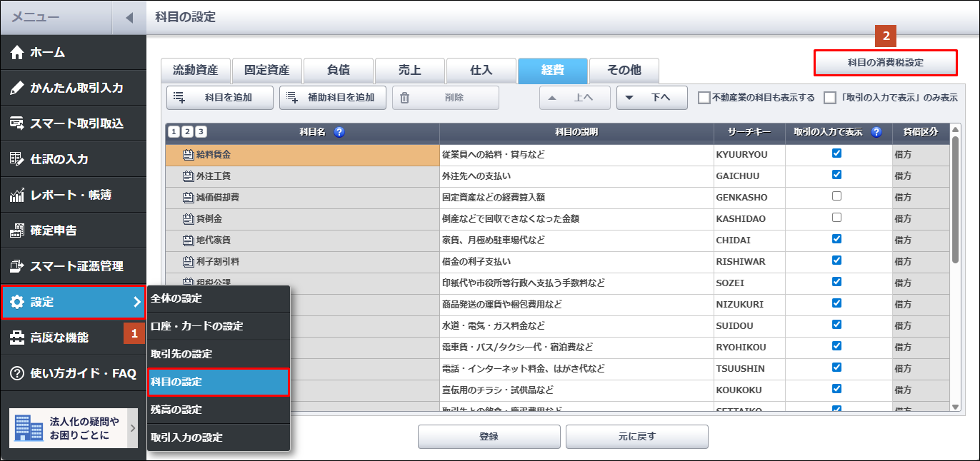Click help icon next to 取引の入力で表示
This screenshot has height=461, width=980.
(x=876, y=132)
